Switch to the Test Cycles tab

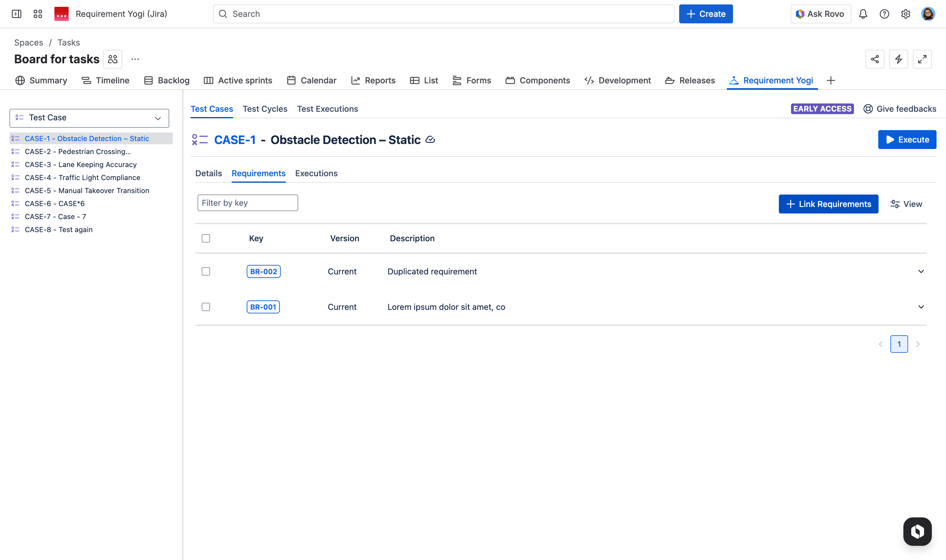tap(265, 109)
